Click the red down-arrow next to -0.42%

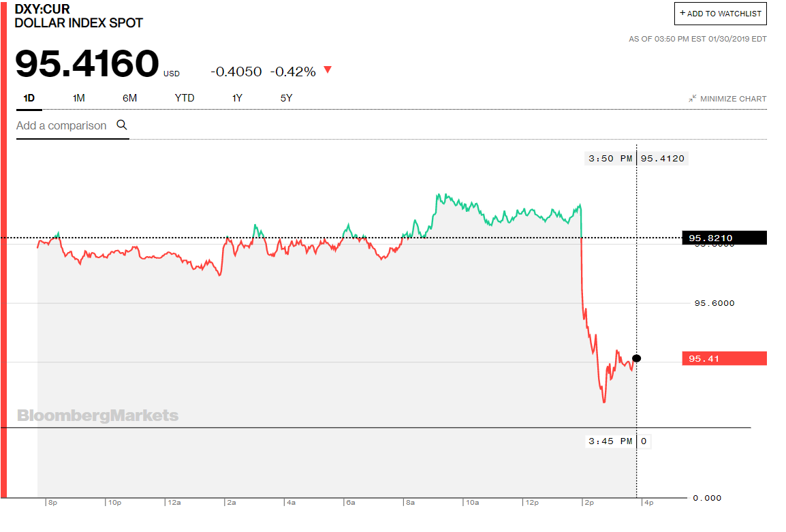(327, 69)
